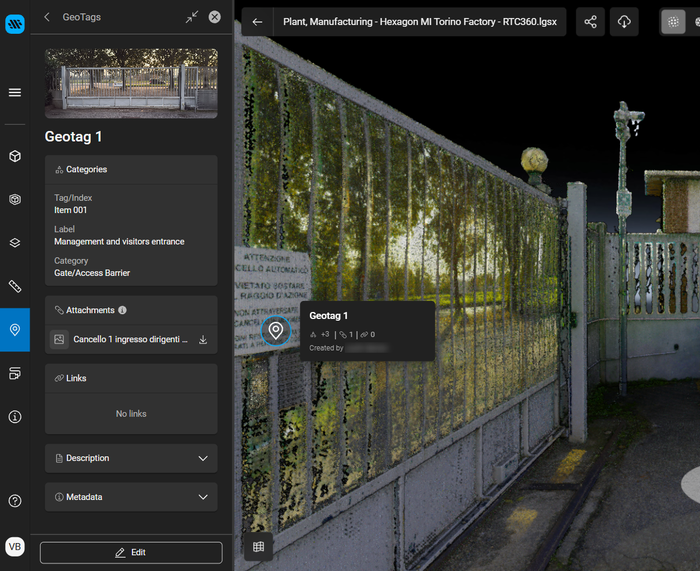The image size is (700, 571).
Task: Click the tooltip attachment count icon
Action: pos(343,334)
